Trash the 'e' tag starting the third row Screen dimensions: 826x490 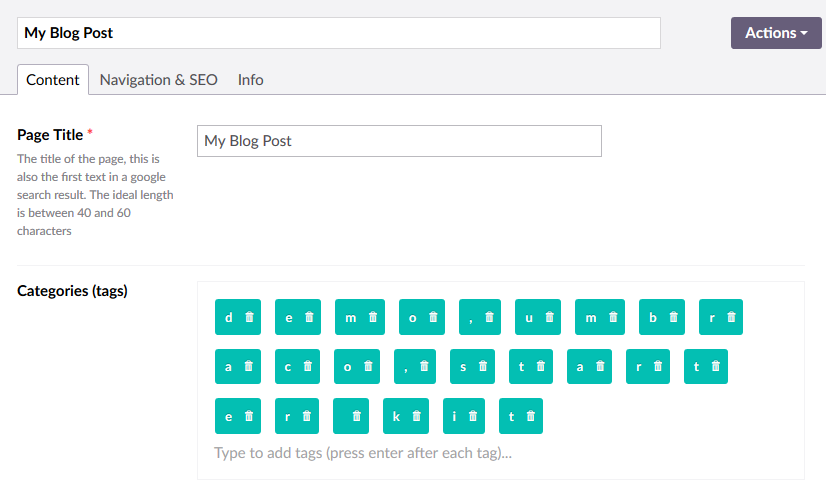coord(249,416)
